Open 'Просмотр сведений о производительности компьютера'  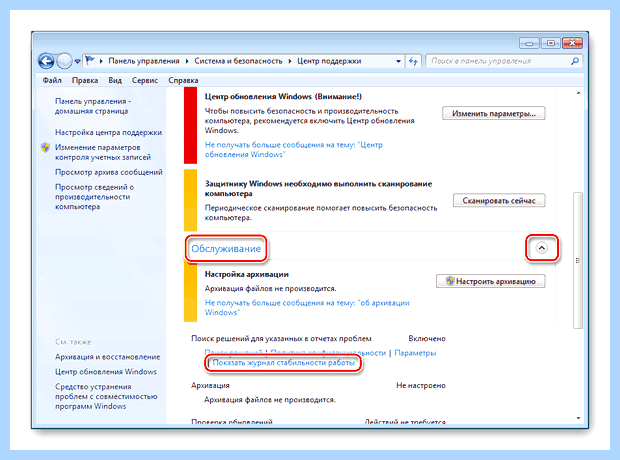click(94, 197)
